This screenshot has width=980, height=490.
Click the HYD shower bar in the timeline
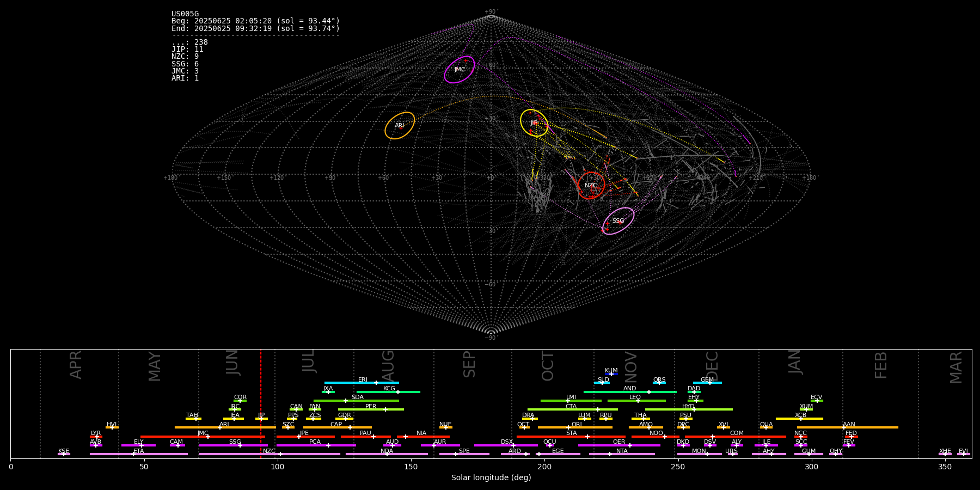[x=689, y=409]
